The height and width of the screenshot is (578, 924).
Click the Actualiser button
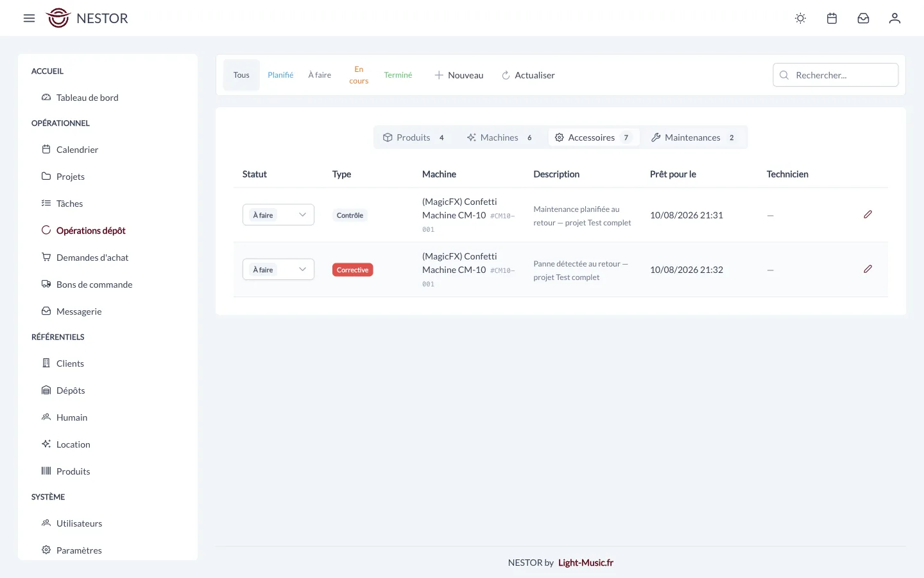pyautogui.click(x=528, y=75)
